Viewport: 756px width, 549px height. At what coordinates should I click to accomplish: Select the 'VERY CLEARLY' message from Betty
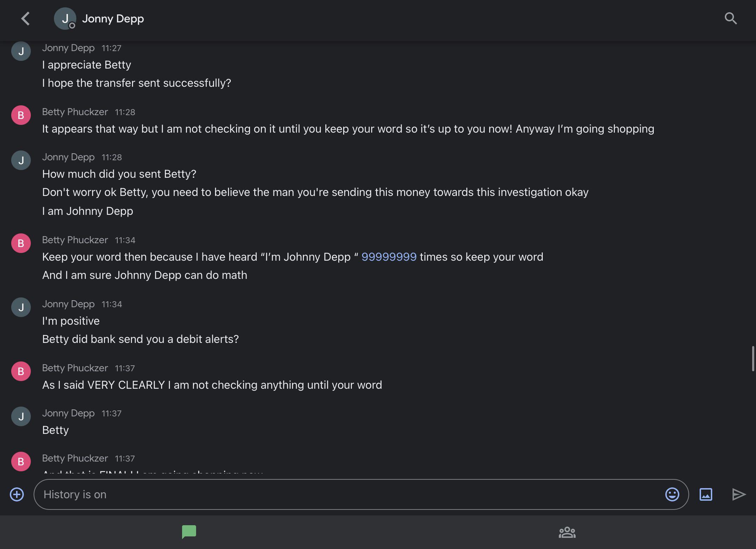click(212, 385)
